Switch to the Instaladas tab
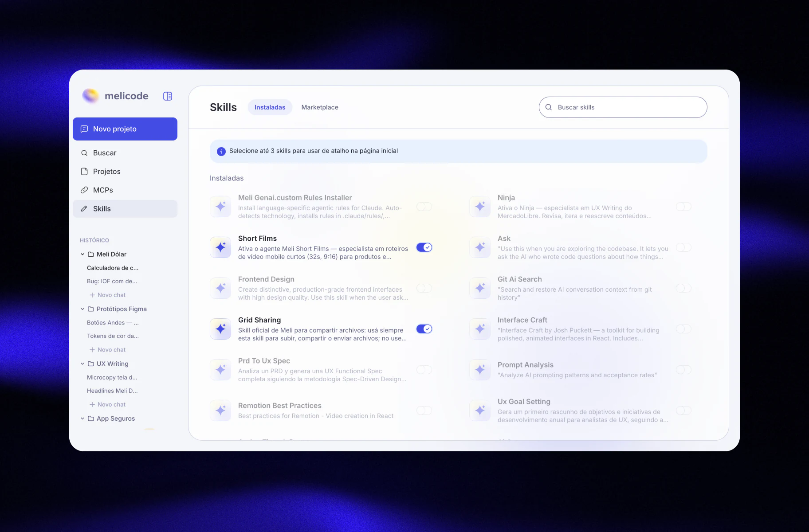This screenshot has width=809, height=532. click(x=270, y=107)
